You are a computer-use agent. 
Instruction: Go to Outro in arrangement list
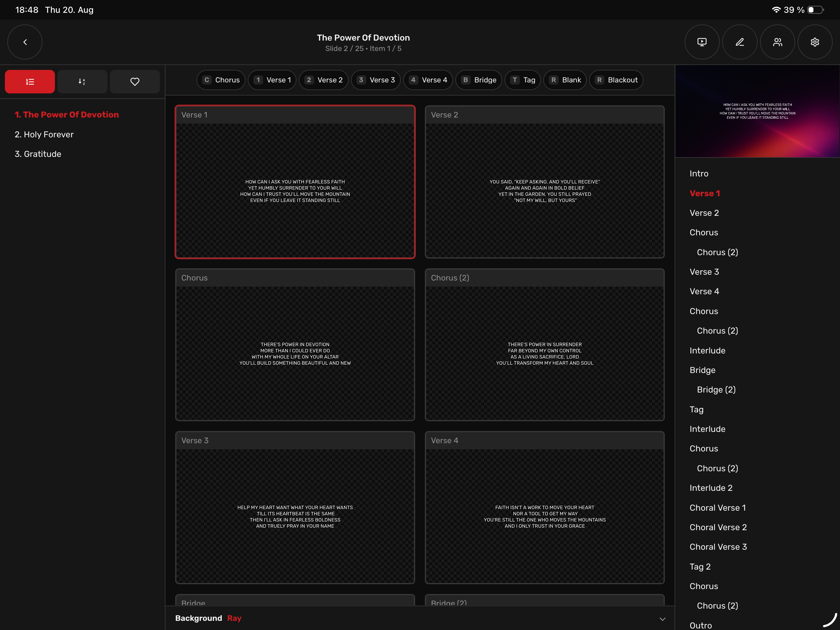(x=701, y=625)
